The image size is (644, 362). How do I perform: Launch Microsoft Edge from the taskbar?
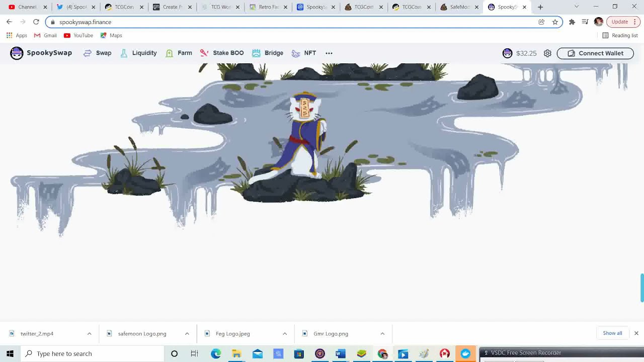tap(216, 353)
